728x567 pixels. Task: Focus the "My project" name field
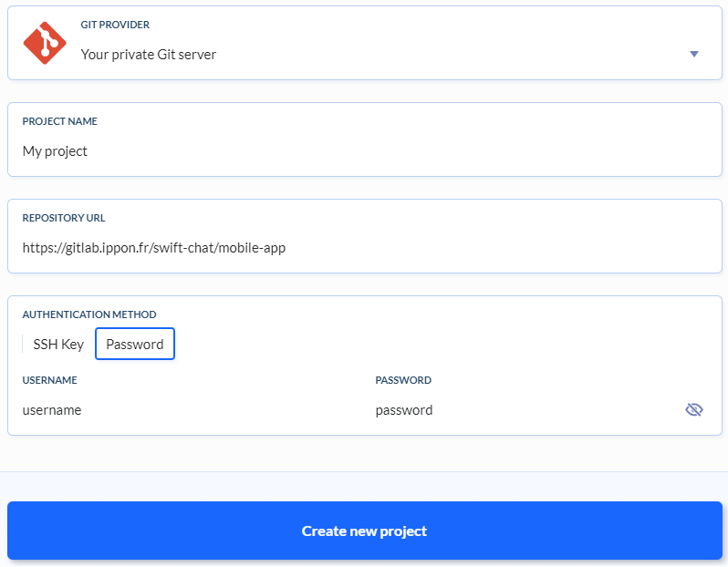(56, 151)
